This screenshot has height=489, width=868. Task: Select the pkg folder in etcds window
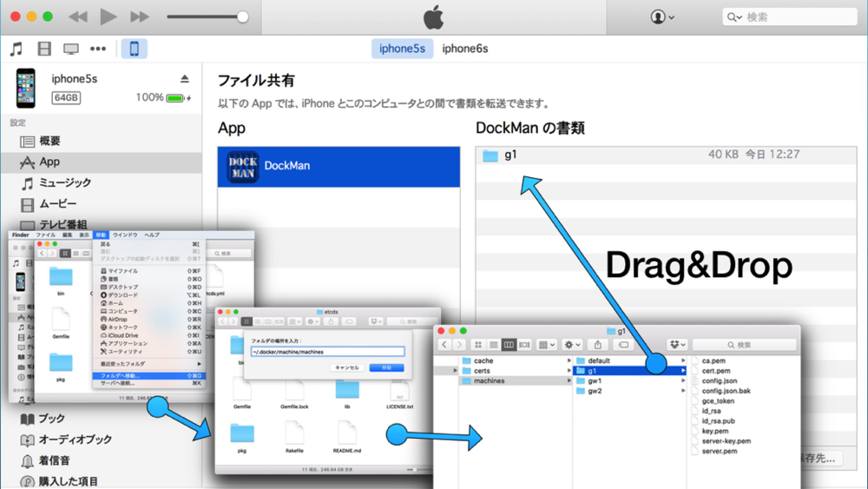click(x=242, y=438)
